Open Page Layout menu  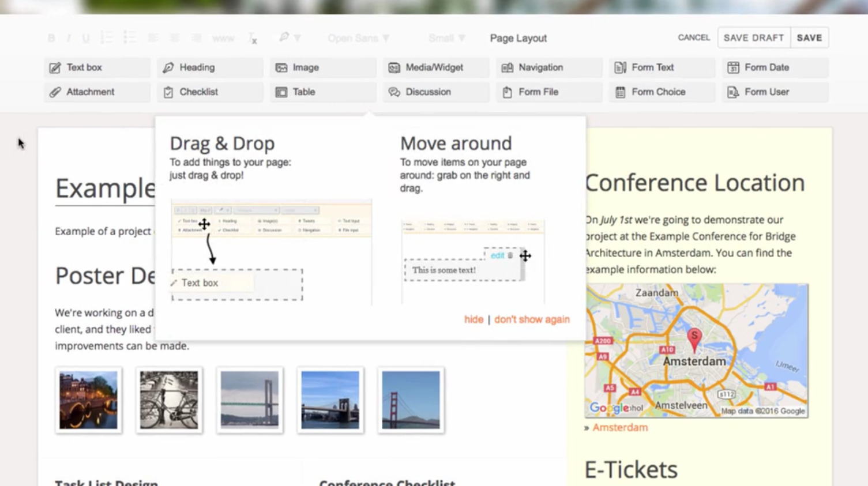(x=518, y=38)
